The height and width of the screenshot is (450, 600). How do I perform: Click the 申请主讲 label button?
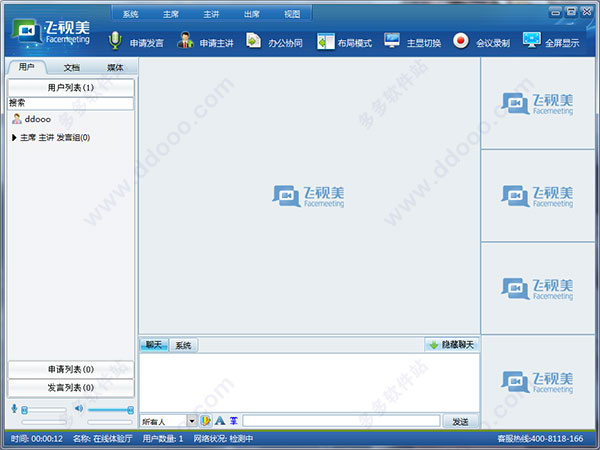(x=217, y=43)
